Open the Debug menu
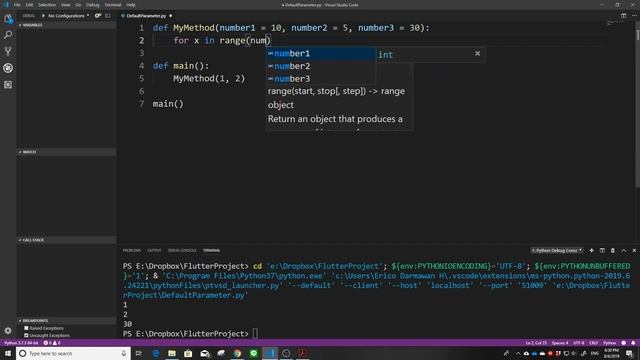 [x=93, y=5]
